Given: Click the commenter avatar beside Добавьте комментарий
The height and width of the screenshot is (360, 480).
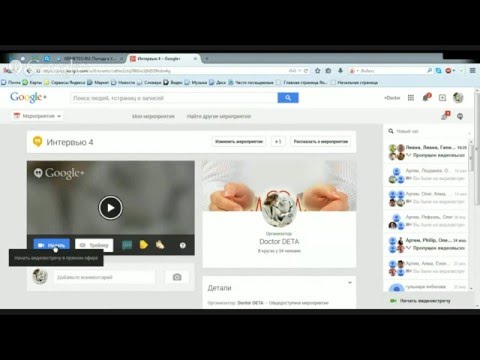Looking at the screenshot, I should 40,276.
